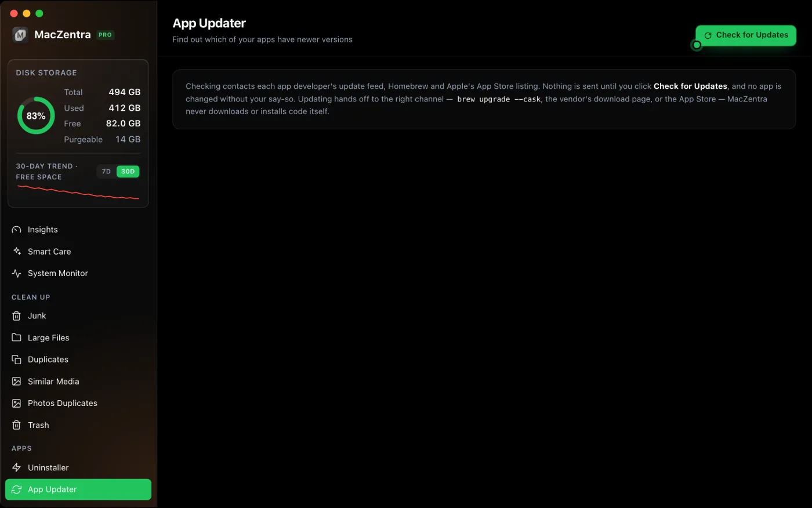Switch trend to 7D
Viewport: 812px width, 508px height.
(106, 172)
